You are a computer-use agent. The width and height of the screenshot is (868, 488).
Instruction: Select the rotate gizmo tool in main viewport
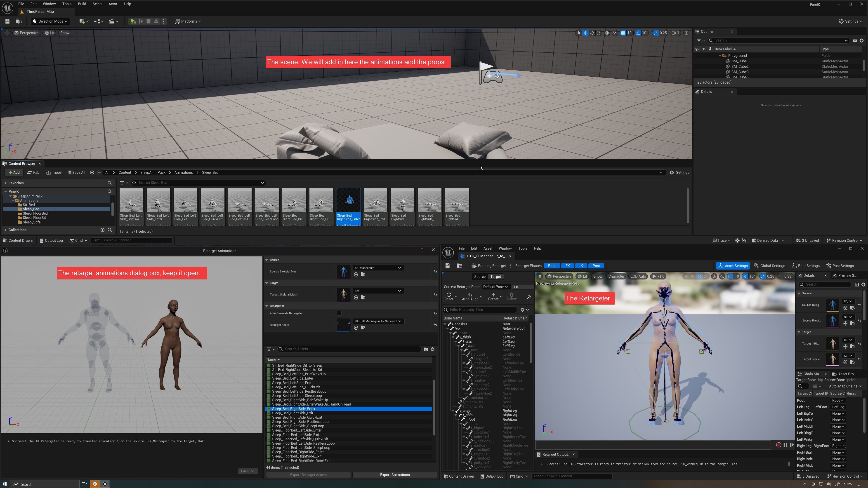point(592,33)
